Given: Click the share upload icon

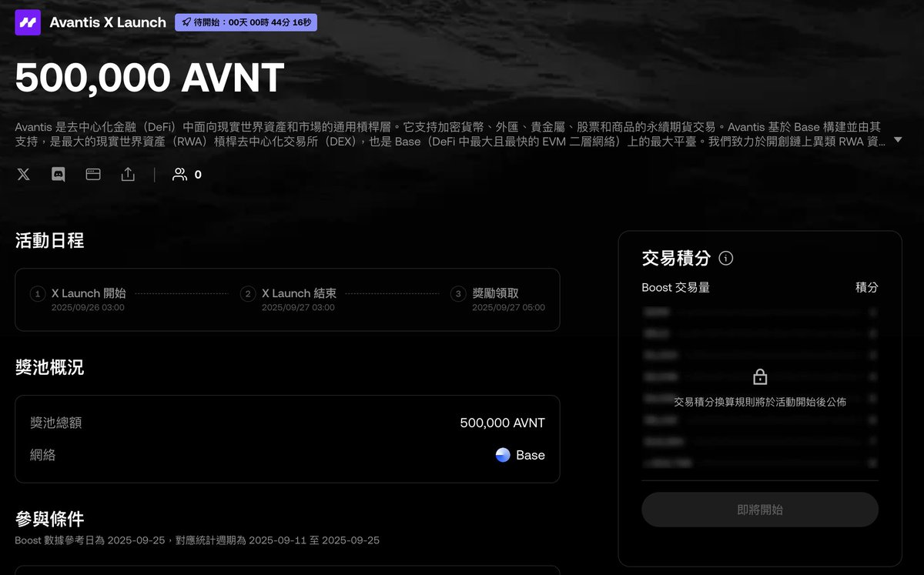Looking at the screenshot, I should 128,174.
